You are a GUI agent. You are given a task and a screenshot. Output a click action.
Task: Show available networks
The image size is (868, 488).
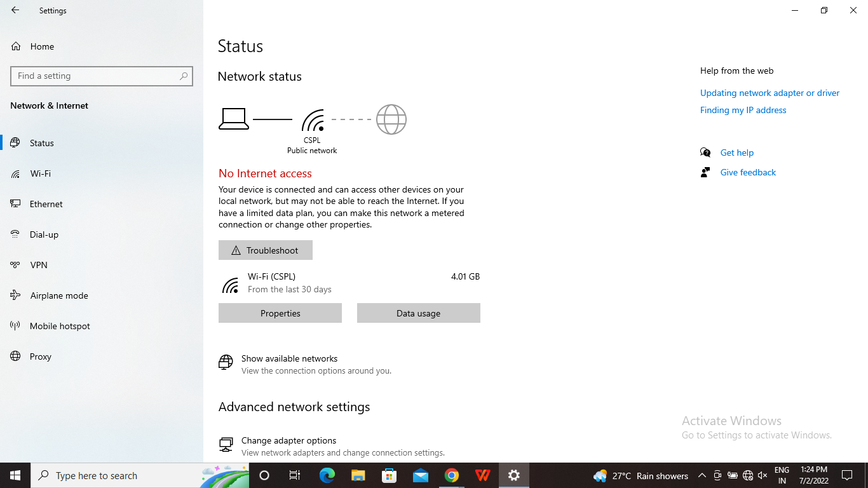[289, 358]
